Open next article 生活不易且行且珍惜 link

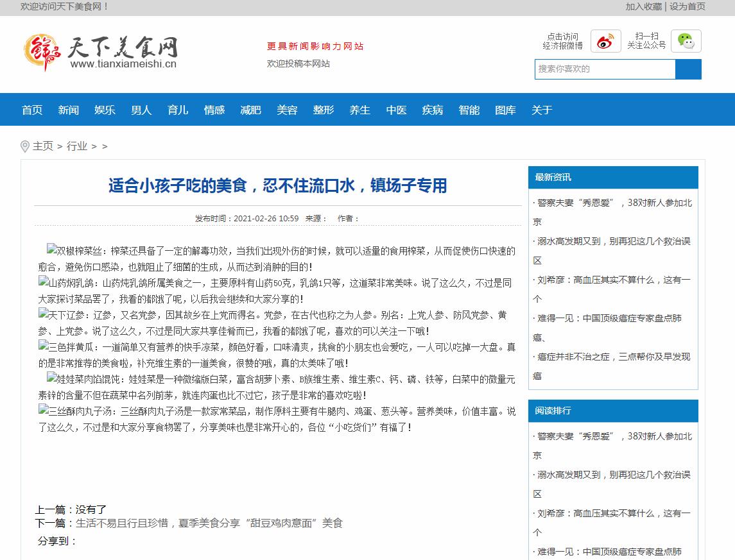coord(209,523)
